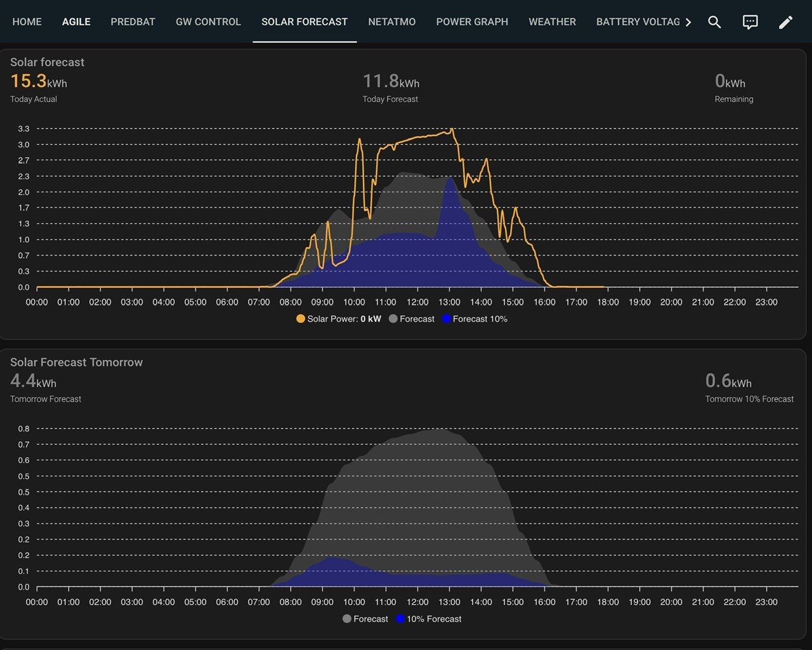Image resolution: width=812 pixels, height=650 pixels.
Task: Toggle the Forecast 10% series for today
Action: click(475, 319)
